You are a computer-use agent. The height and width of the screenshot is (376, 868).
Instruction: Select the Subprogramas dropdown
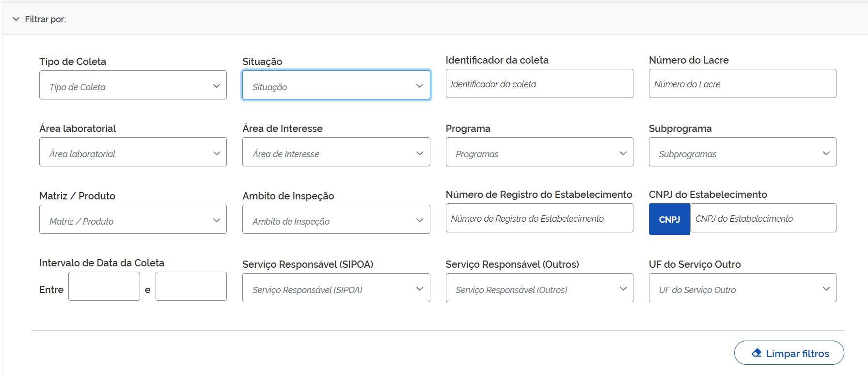pyautogui.click(x=742, y=152)
